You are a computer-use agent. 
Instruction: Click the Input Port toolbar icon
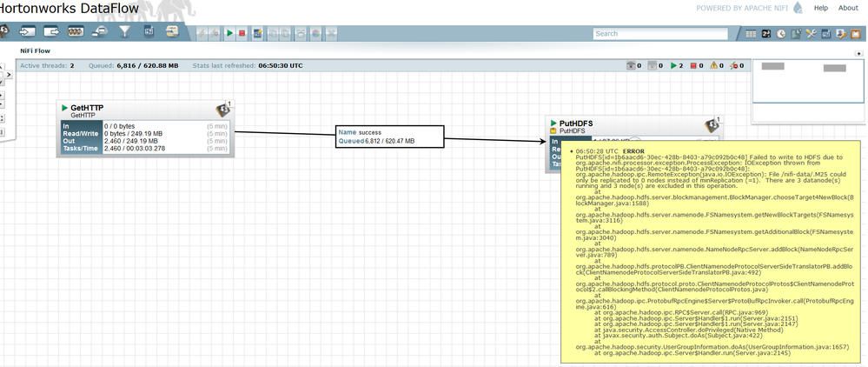(29, 32)
